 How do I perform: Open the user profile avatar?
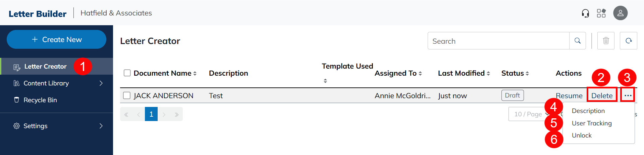tap(620, 13)
